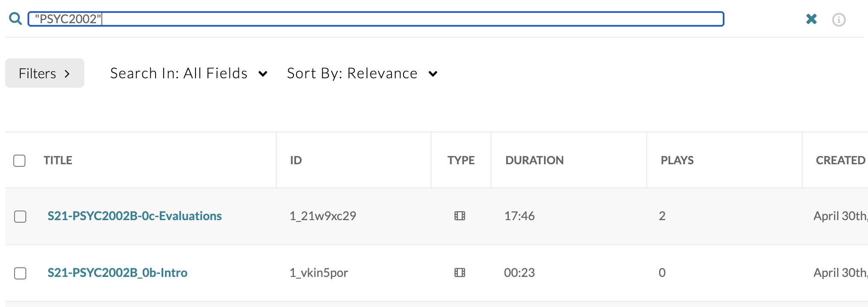Clear the search with the X icon
Image resolution: width=868 pixels, height=307 pixels.
coord(811,19)
